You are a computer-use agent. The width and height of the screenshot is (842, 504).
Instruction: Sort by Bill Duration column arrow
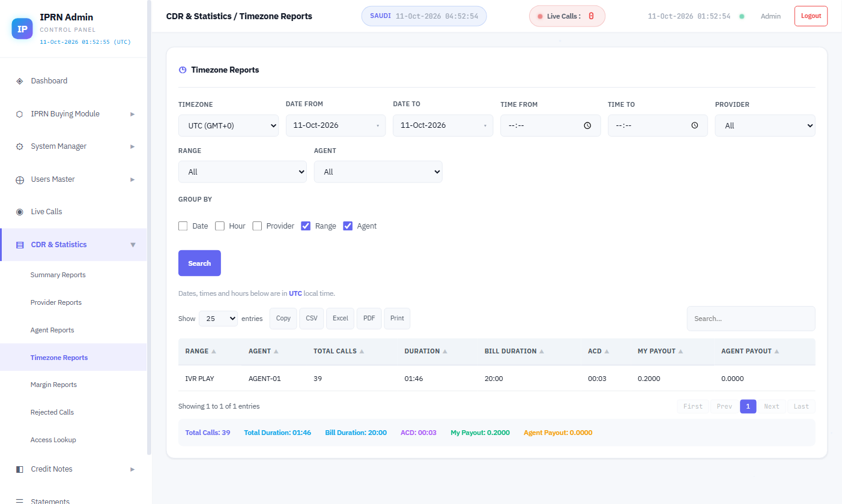[x=542, y=352]
